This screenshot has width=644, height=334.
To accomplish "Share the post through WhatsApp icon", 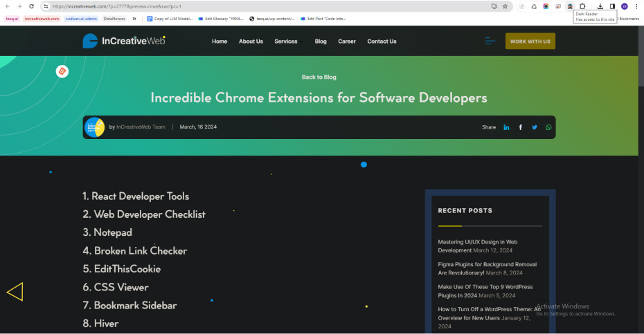I will coord(549,127).
